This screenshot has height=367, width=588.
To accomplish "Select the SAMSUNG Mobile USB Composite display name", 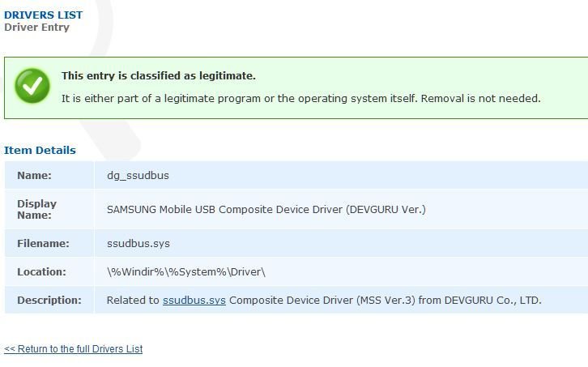I will tap(266, 209).
